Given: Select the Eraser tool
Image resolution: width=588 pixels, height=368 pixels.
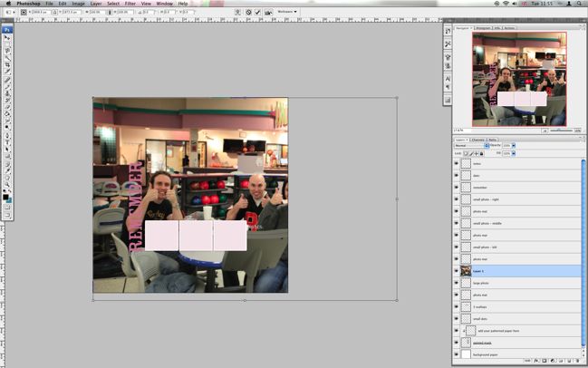Looking at the screenshot, I should 7,107.
